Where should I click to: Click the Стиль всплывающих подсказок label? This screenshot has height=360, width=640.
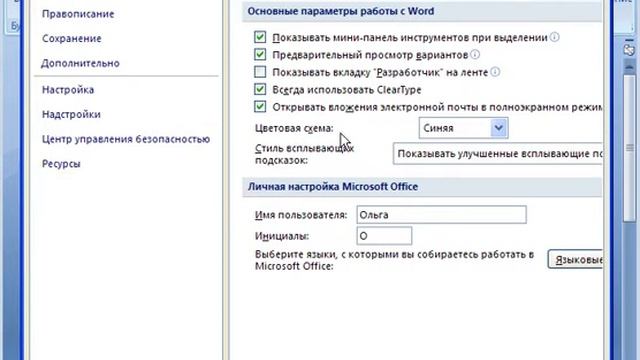coord(304,154)
